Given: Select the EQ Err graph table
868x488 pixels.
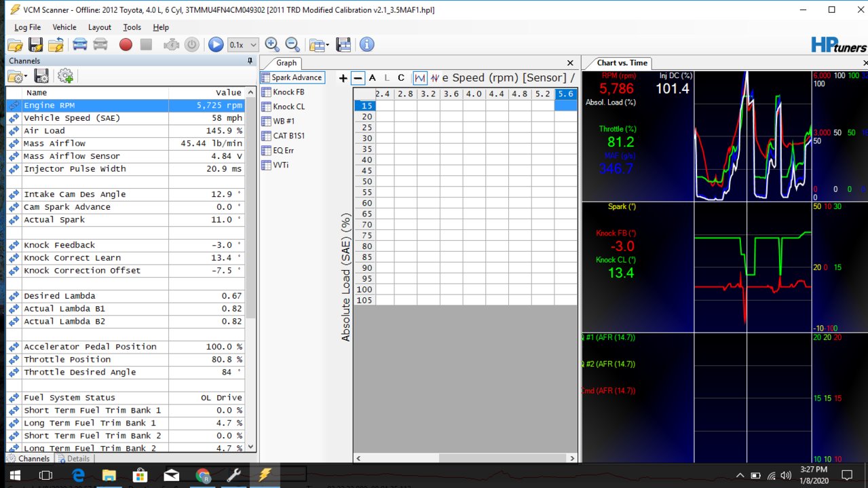Looking at the screenshot, I should (278, 151).
